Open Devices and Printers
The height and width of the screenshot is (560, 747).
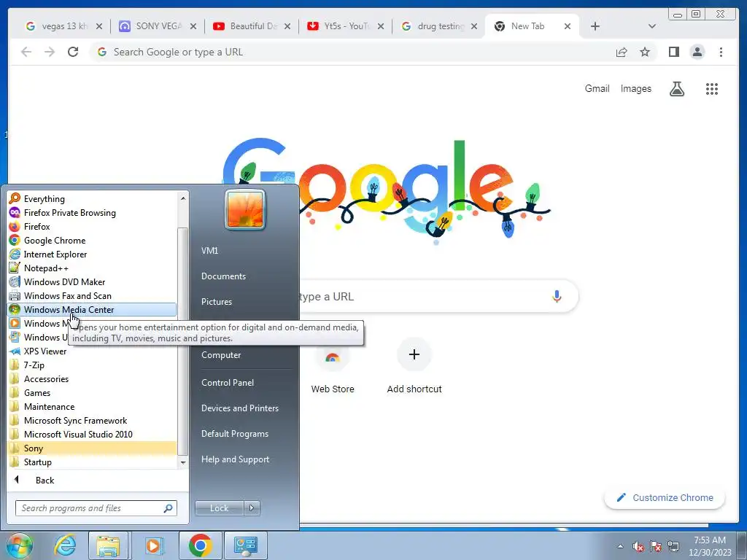239,408
